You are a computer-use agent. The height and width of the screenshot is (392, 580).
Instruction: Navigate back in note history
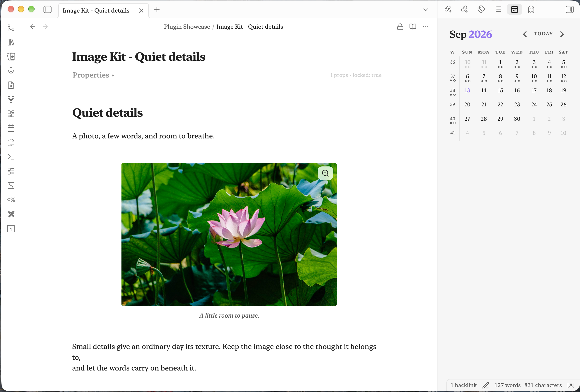pos(33,27)
